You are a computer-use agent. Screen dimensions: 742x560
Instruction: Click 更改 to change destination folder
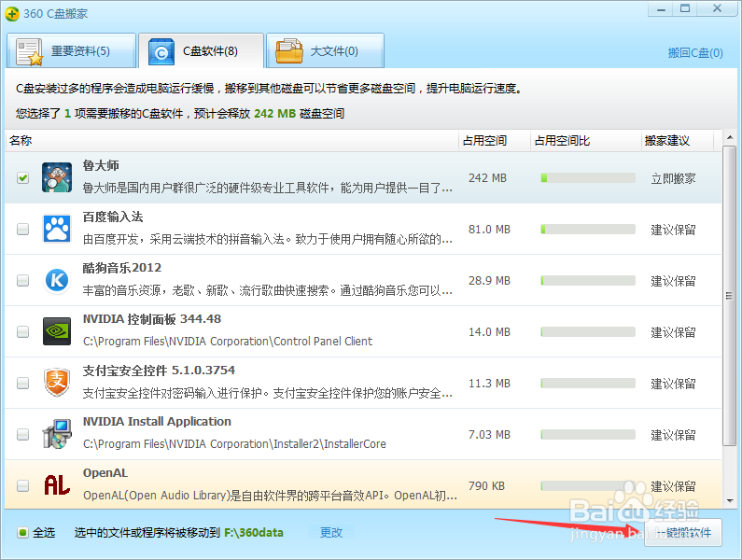[x=331, y=533]
